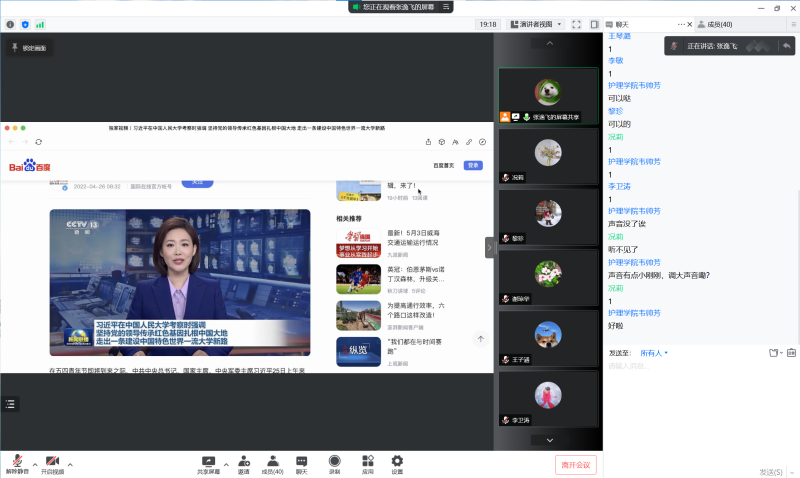Open the send-to recipient dropdown
This screenshot has width=800, height=478.
[x=654, y=353]
